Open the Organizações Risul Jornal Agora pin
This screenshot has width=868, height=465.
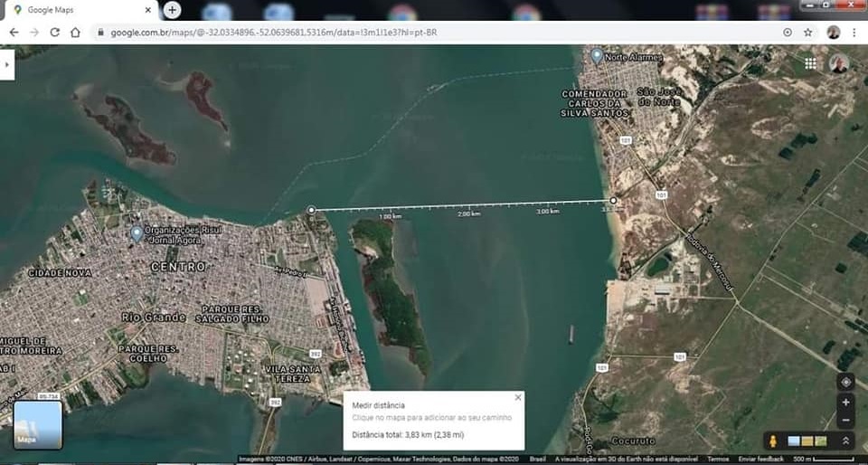coord(137,233)
